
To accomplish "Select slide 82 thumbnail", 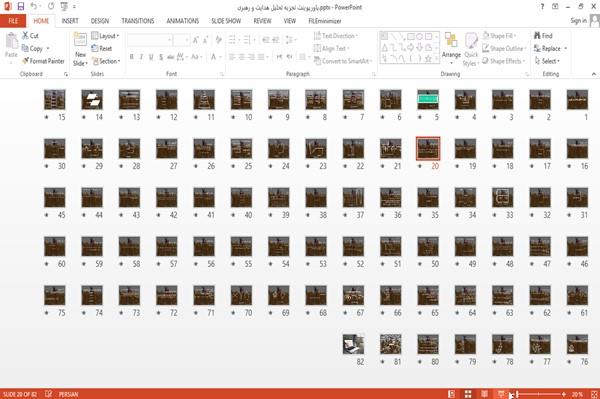I will click(353, 344).
